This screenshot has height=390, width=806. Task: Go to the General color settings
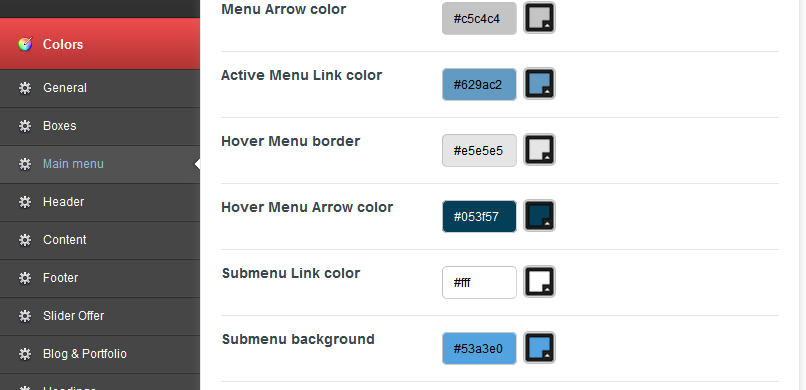(100, 88)
